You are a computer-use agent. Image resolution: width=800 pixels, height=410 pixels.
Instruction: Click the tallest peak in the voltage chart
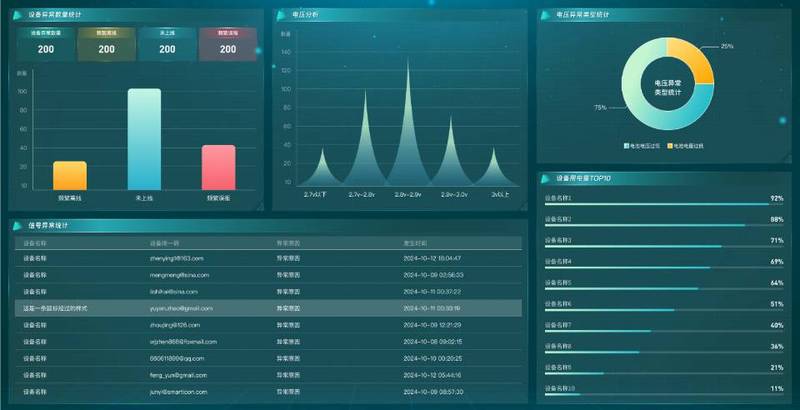pyautogui.click(x=408, y=122)
